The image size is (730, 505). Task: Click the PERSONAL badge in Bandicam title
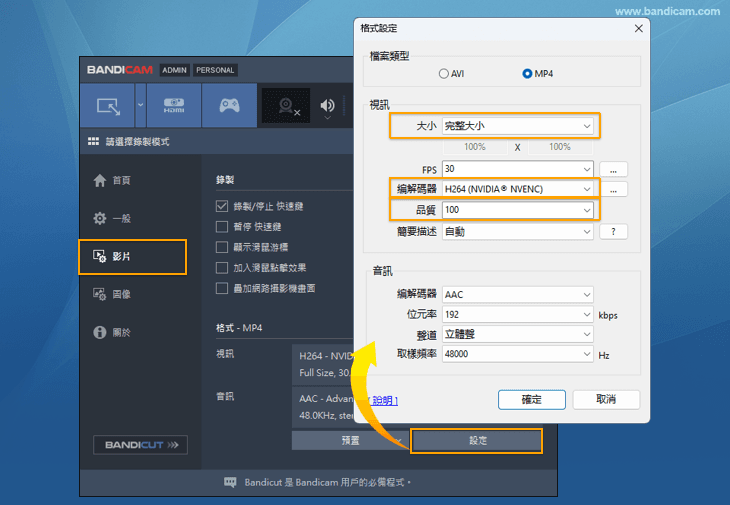coord(215,70)
